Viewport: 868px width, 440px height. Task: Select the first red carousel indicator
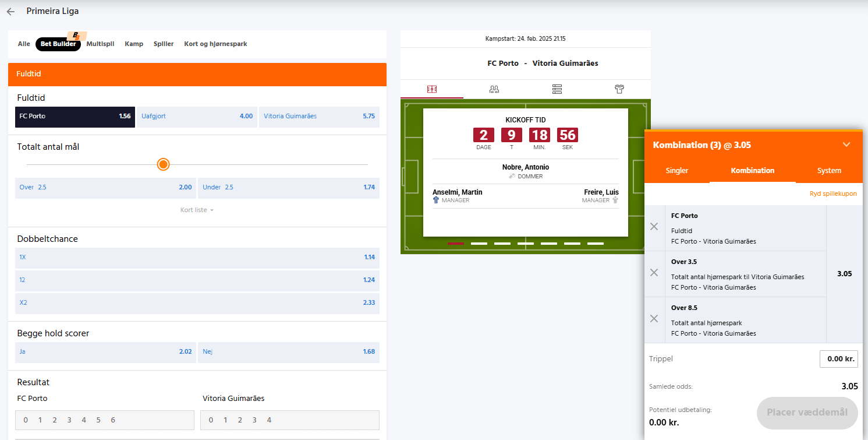point(456,243)
